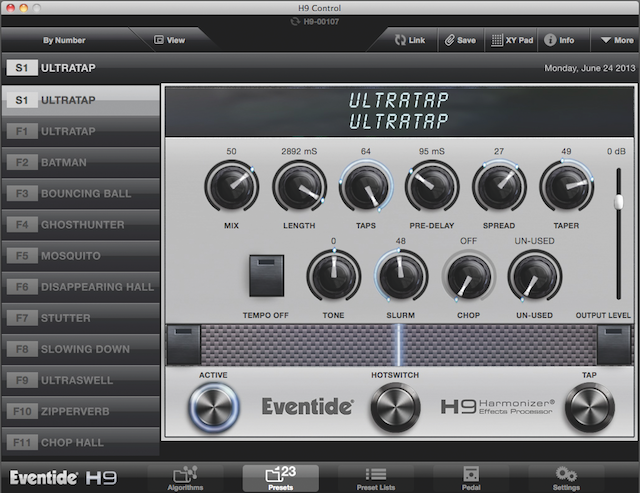Change sorting via By Number
This screenshot has width=640, height=493.
coord(64,40)
